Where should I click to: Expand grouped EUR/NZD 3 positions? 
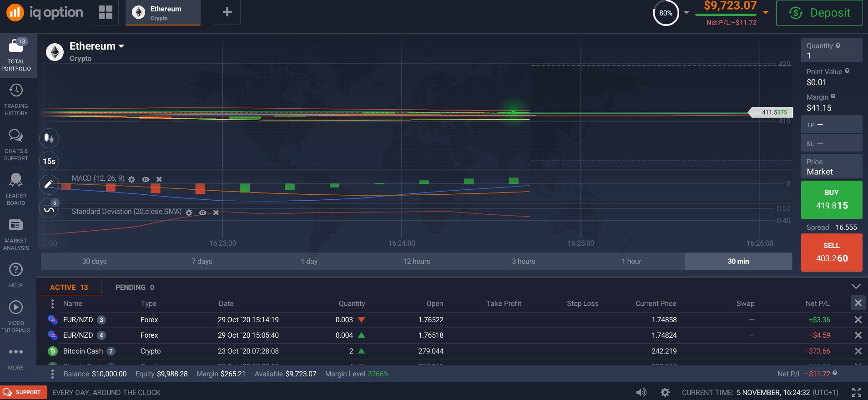tap(101, 320)
